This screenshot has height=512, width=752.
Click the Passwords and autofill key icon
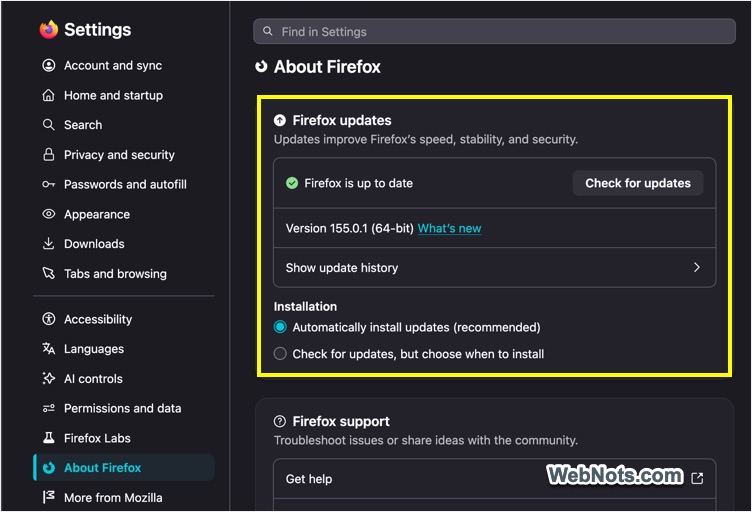coord(48,184)
